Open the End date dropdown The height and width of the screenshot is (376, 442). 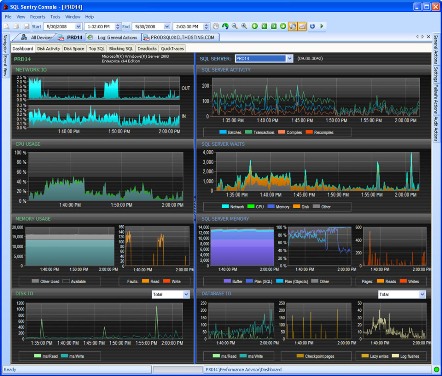point(167,26)
